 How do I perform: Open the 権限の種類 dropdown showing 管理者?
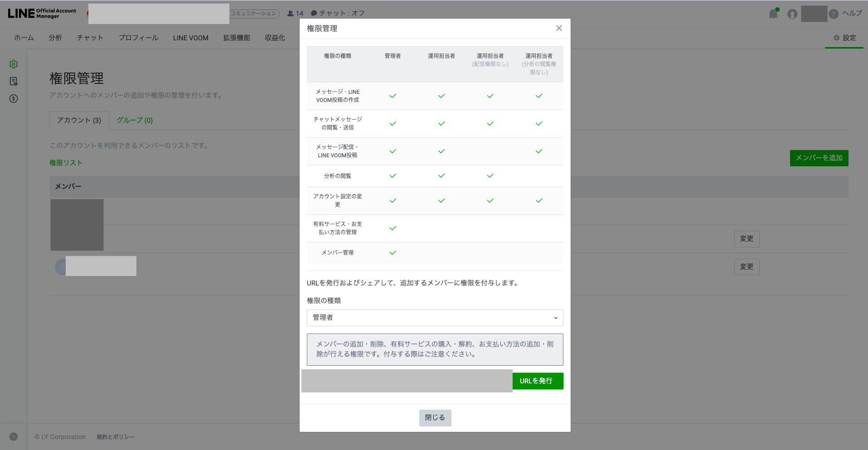[x=435, y=318]
